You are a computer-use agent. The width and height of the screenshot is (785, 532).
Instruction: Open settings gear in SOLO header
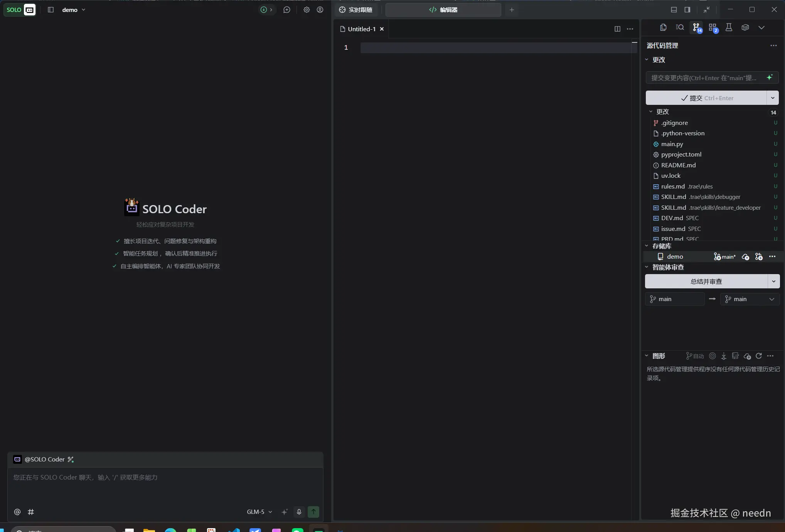click(x=307, y=10)
